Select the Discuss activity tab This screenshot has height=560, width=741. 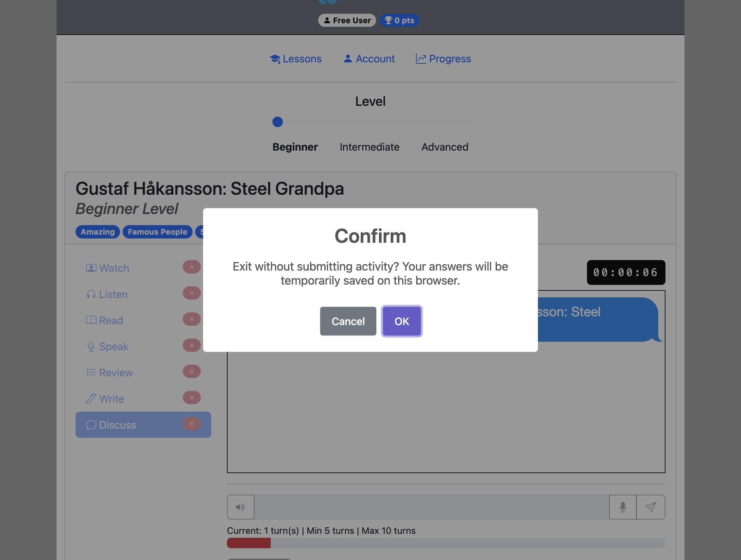click(143, 425)
